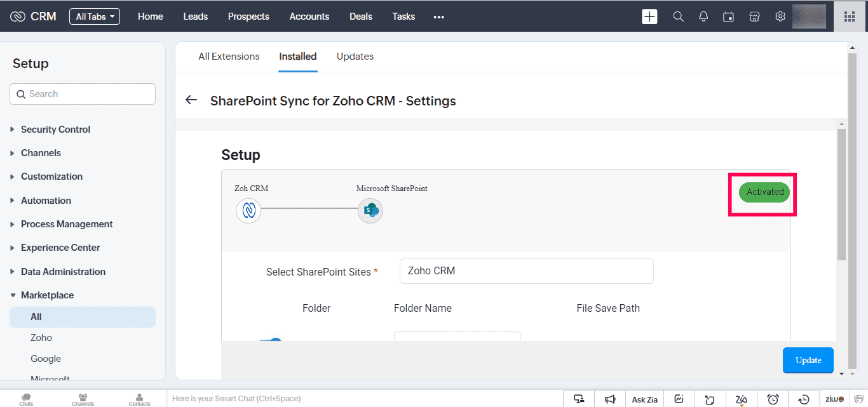The image size is (868, 407).
Task: Click the Select SharePoint Sites field
Action: pos(527,271)
